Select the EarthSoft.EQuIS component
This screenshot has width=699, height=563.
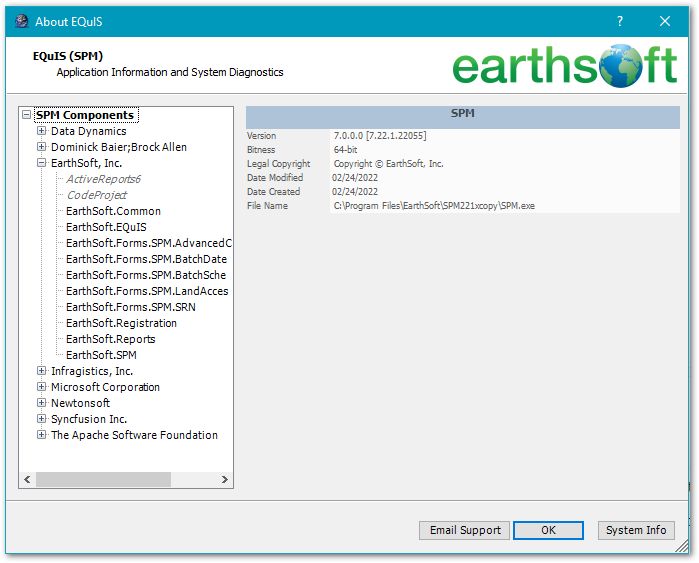(106, 227)
